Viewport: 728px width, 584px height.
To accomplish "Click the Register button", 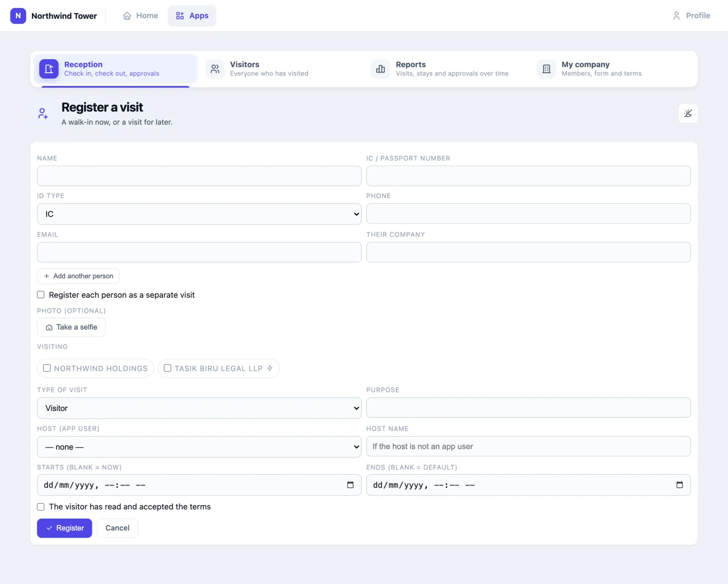I will click(65, 528).
